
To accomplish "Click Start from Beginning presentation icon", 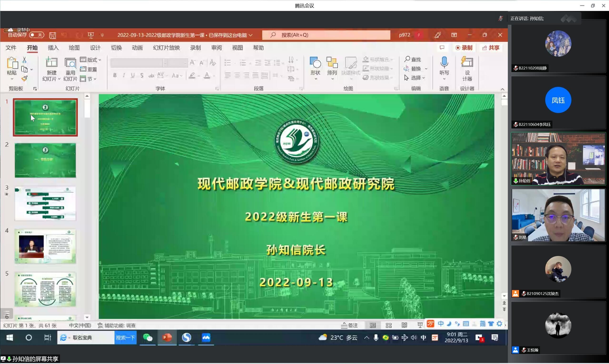I will point(91,35).
